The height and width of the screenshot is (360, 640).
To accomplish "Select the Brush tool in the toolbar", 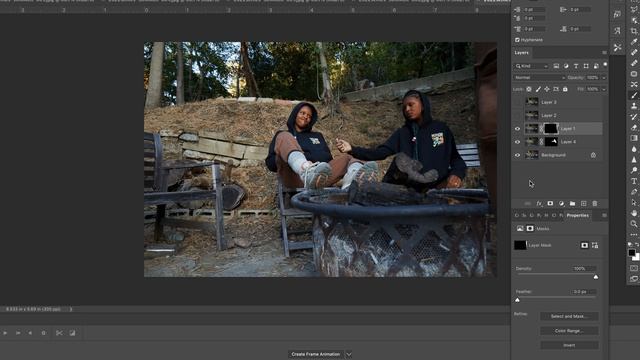I will coord(634,95).
